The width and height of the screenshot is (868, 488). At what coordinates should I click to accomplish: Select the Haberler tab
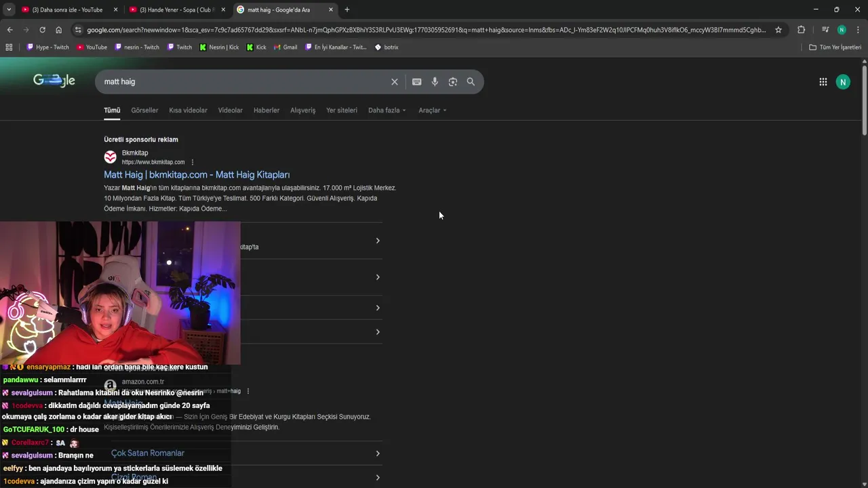point(267,110)
